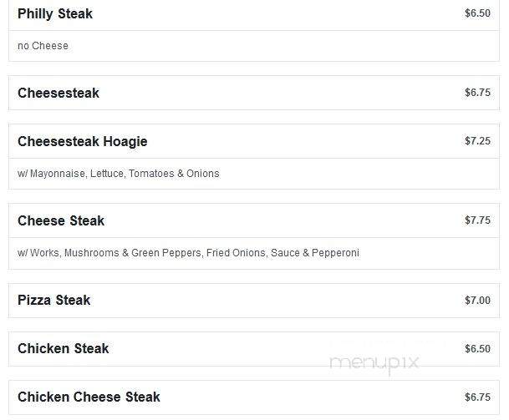Select the Pizza Steak menu item
Image resolution: width=509 pixels, height=420 pixels.
[x=53, y=301]
